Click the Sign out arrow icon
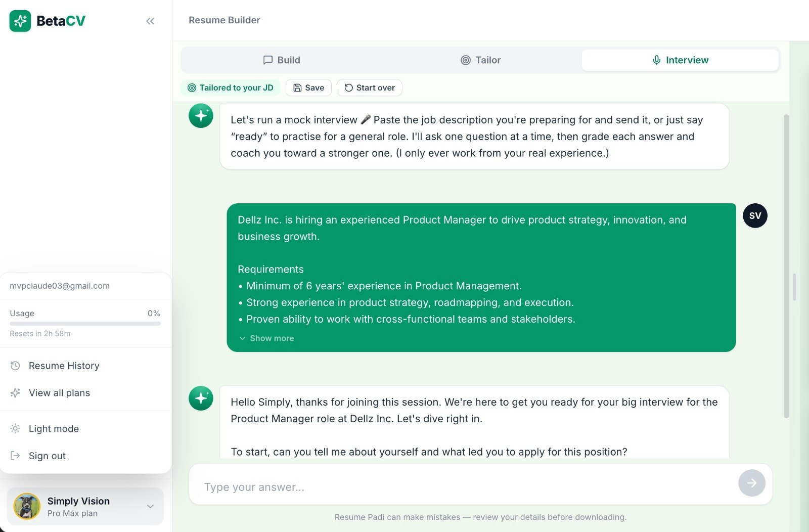The width and height of the screenshot is (809, 532). (x=15, y=456)
